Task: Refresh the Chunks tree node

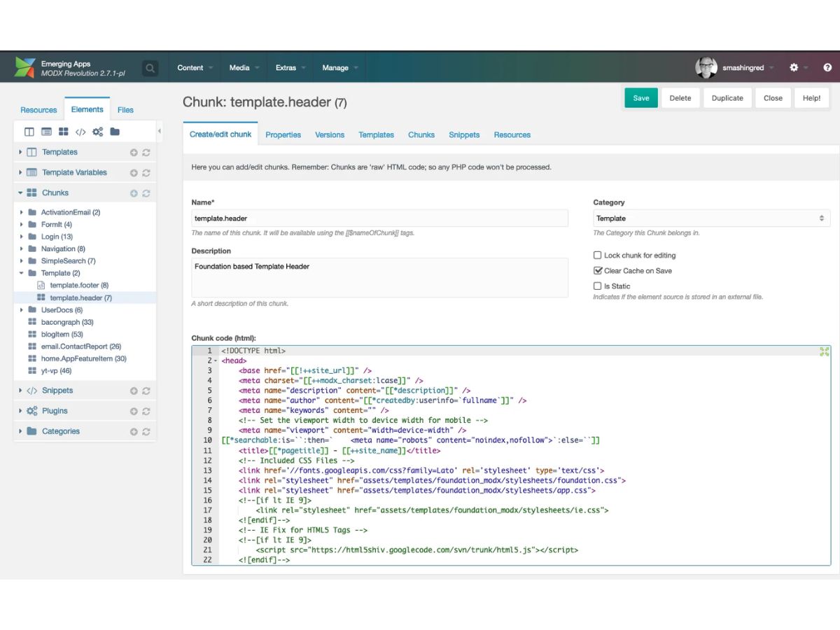Action: 146,193
